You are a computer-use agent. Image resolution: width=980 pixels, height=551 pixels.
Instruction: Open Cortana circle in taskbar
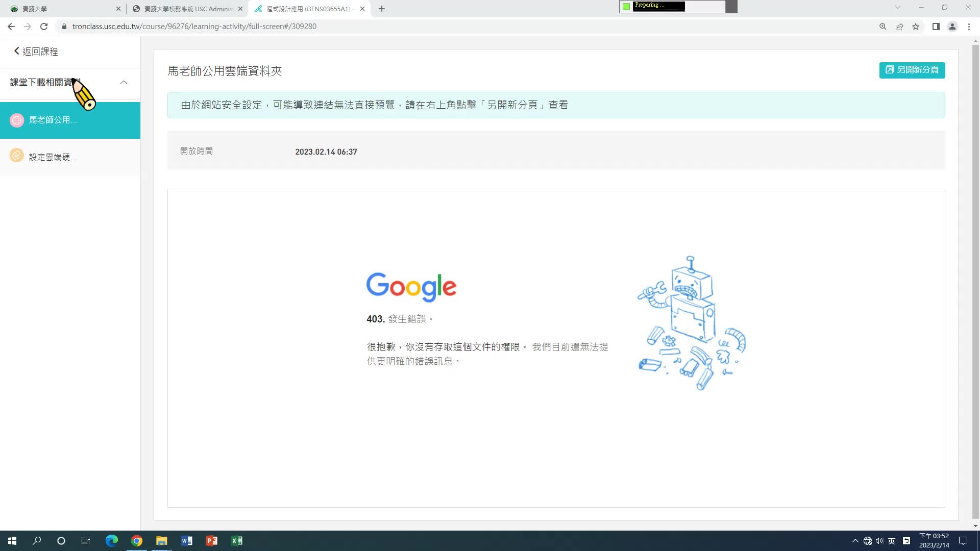click(x=61, y=541)
